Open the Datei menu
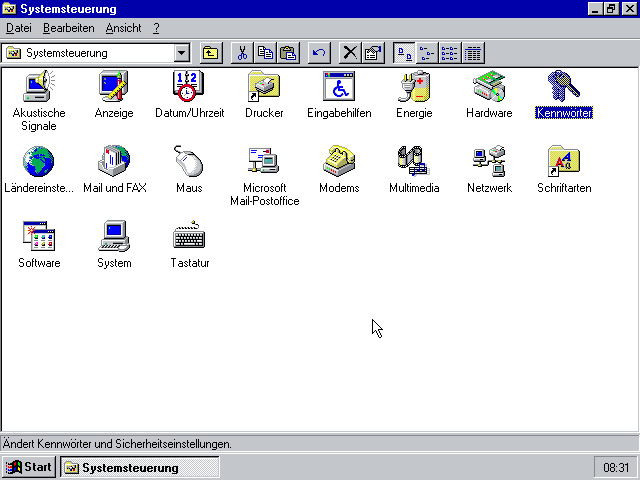The width and height of the screenshot is (640, 480). pyautogui.click(x=19, y=28)
